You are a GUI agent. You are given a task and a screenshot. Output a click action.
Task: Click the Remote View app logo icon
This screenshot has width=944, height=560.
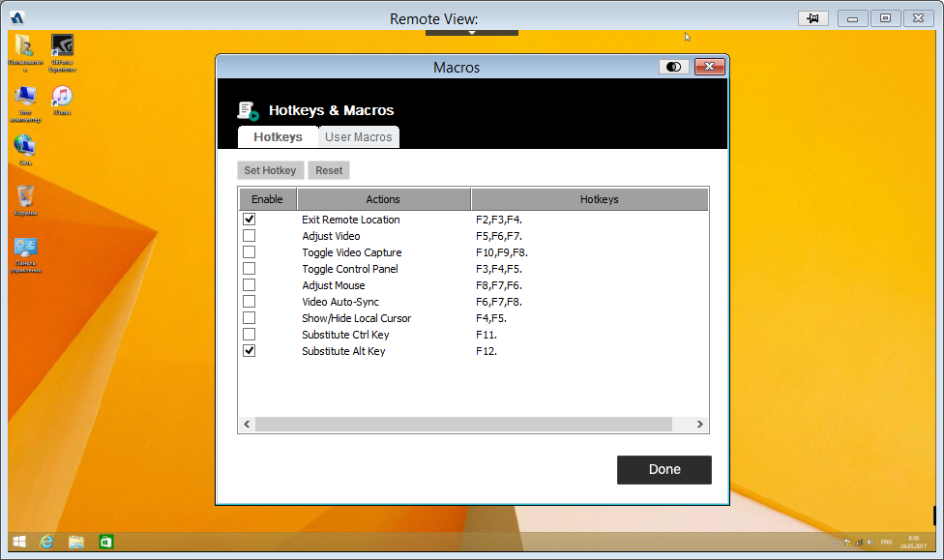click(16, 18)
